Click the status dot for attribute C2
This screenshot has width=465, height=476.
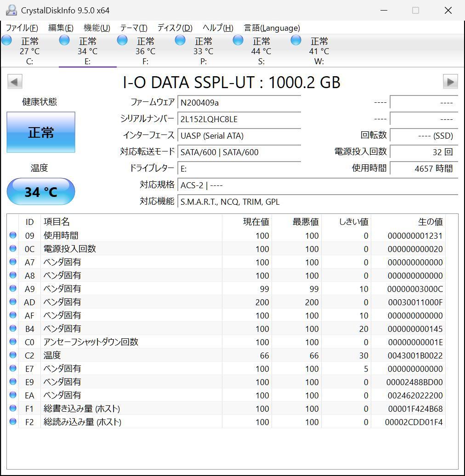pos(13,355)
